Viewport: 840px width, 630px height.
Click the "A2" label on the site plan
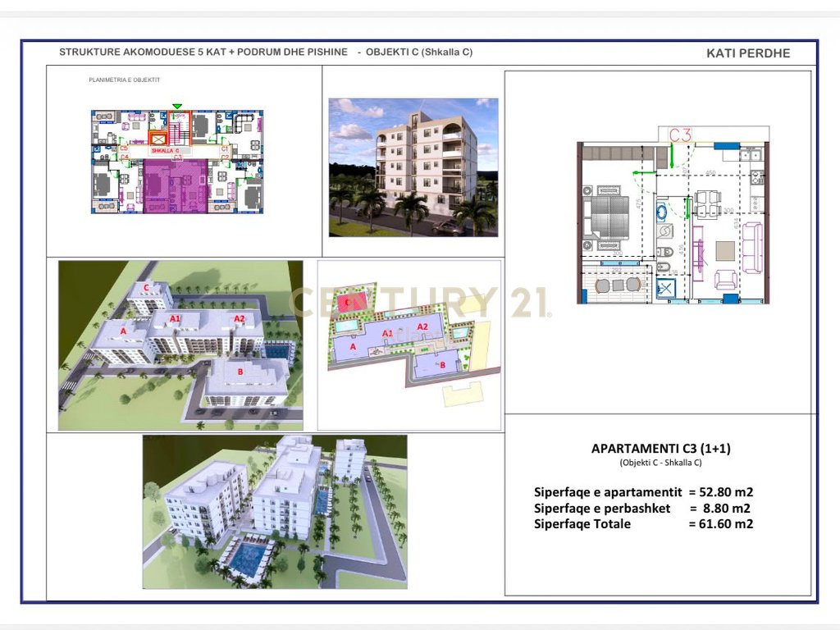coord(422,326)
